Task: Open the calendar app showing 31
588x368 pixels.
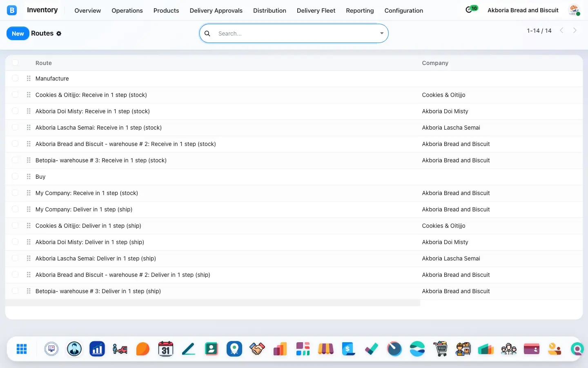Action: pos(166,349)
